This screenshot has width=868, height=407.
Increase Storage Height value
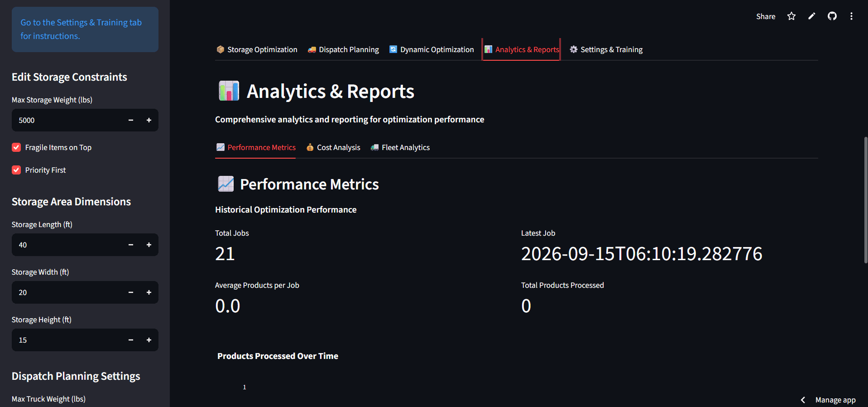pos(149,340)
